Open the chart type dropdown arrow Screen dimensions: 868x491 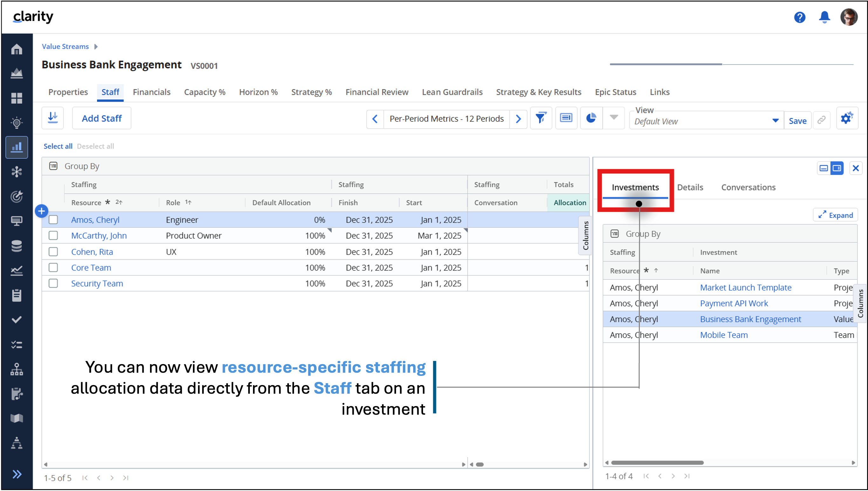pos(614,118)
